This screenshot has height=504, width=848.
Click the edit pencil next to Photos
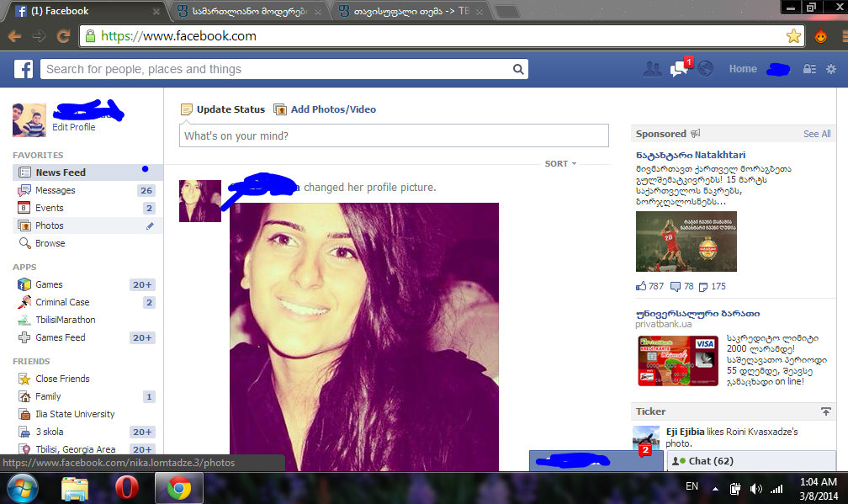[150, 225]
